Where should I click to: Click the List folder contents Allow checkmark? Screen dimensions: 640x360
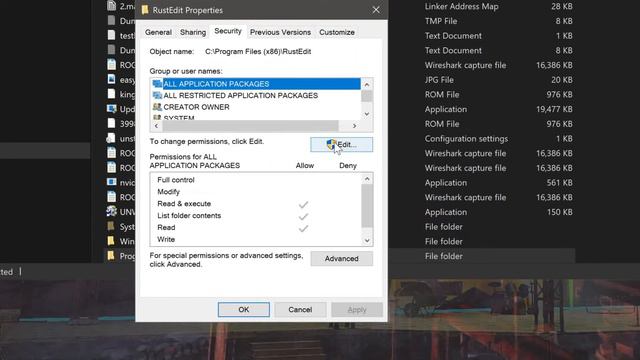303,216
